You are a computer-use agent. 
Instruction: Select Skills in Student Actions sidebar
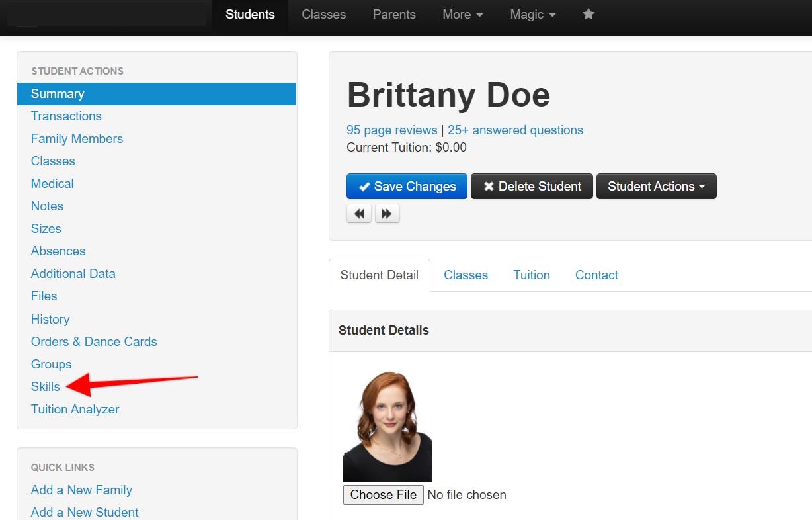(45, 386)
